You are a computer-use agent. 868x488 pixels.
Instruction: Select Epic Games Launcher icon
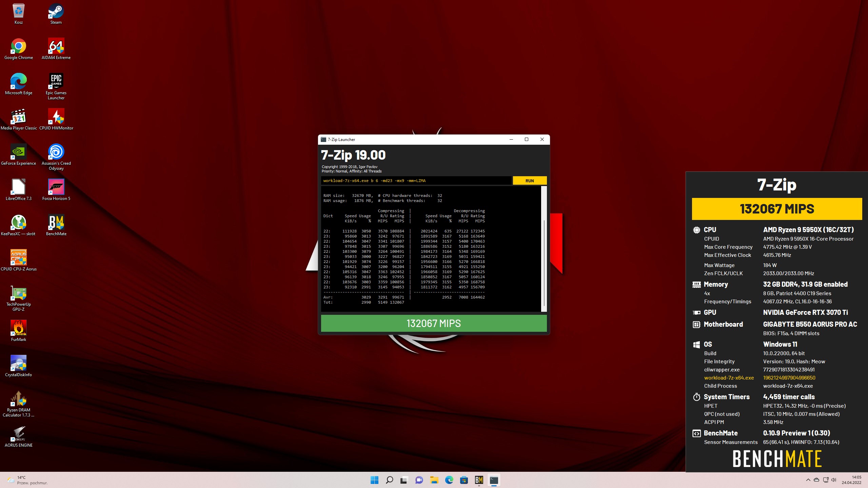pyautogui.click(x=56, y=87)
